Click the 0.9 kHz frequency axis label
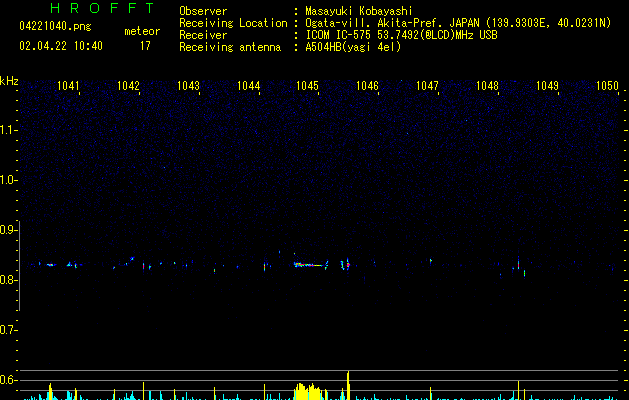Image resolution: width=629 pixels, height=400 pixels. (9, 230)
